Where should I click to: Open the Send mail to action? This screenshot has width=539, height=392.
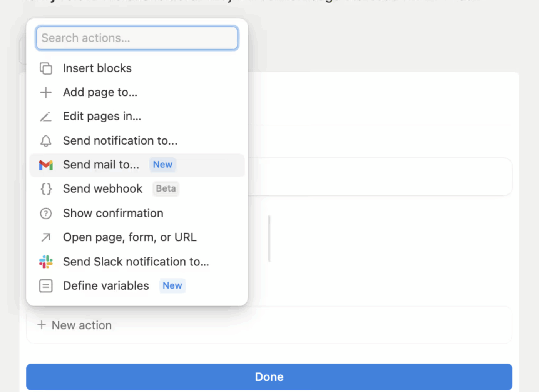tap(101, 165)
